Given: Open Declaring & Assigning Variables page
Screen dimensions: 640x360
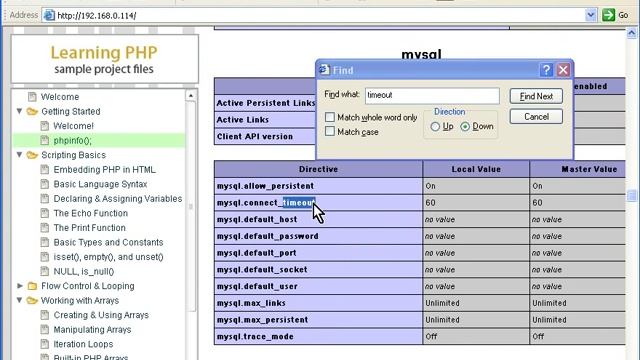Looking at the screenshot, I should (118, 199).
